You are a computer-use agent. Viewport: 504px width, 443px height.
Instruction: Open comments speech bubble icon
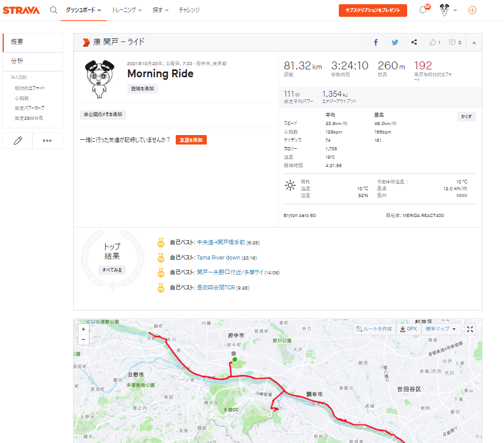[x=455, y=43]
